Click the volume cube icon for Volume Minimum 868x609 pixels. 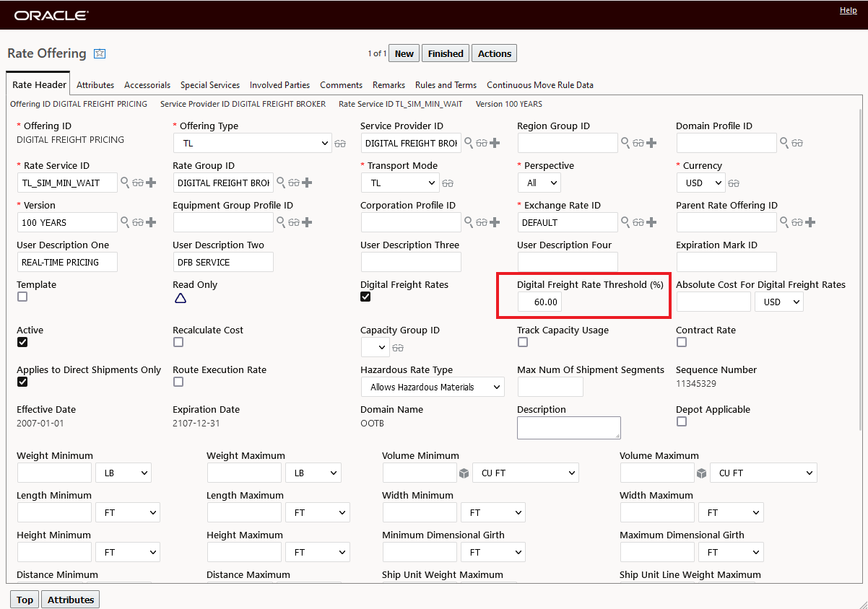click(x=464, y=473)
